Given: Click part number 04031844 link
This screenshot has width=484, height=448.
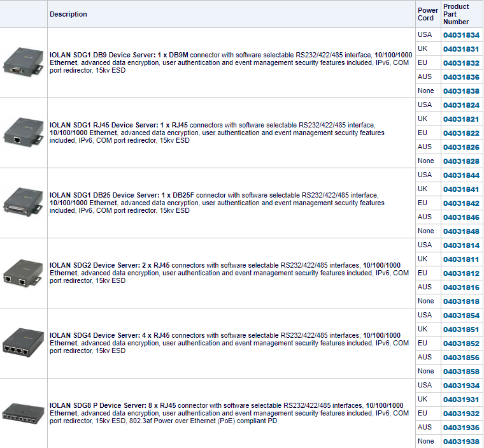Looking at the screenshot, I should [461, 175].
